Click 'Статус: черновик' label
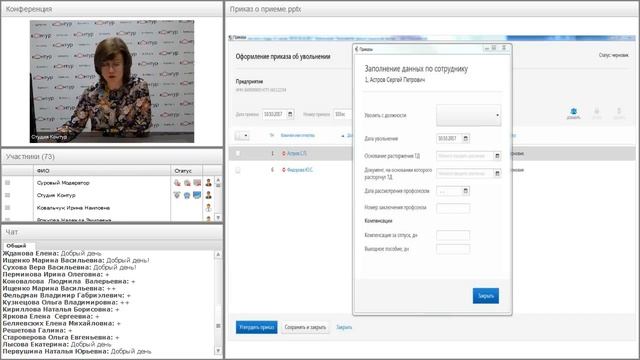Screen dimensions: 640x360 [614, 55]
